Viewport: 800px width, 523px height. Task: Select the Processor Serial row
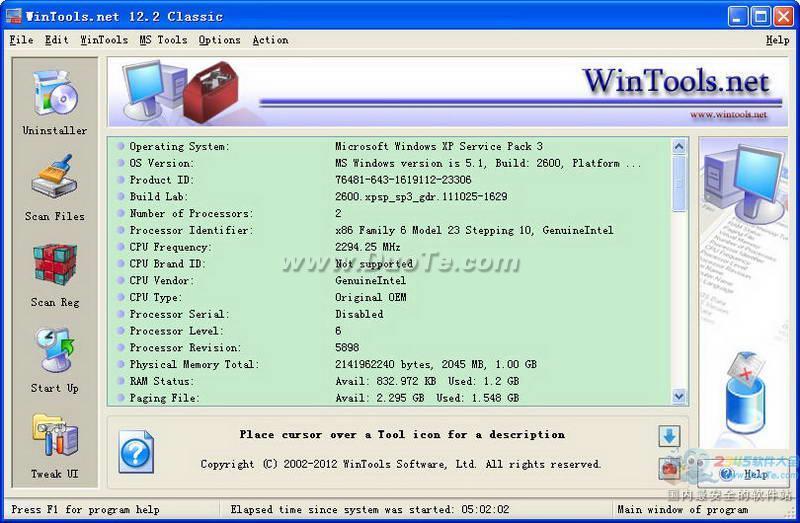(x=390, y=314)
